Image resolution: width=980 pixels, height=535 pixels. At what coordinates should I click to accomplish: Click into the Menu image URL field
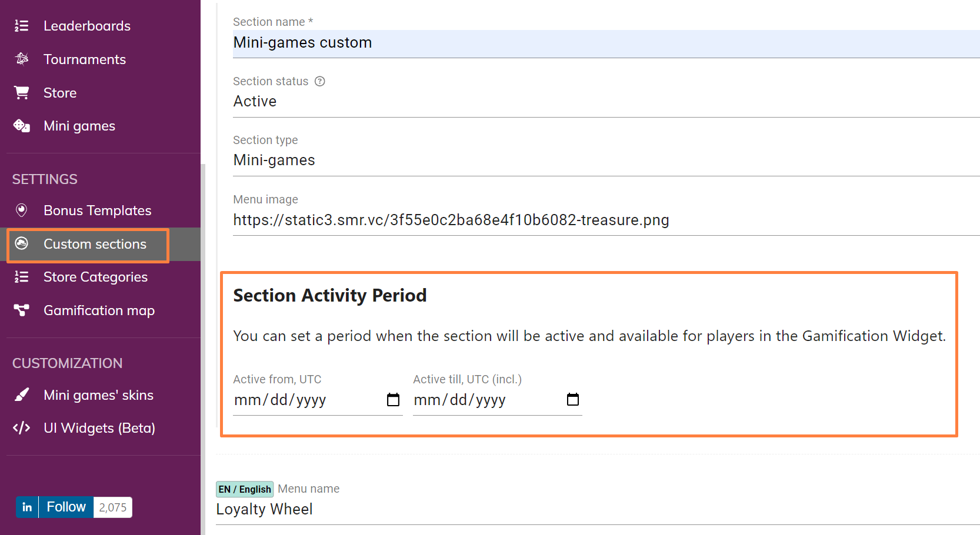click(606, 220)
